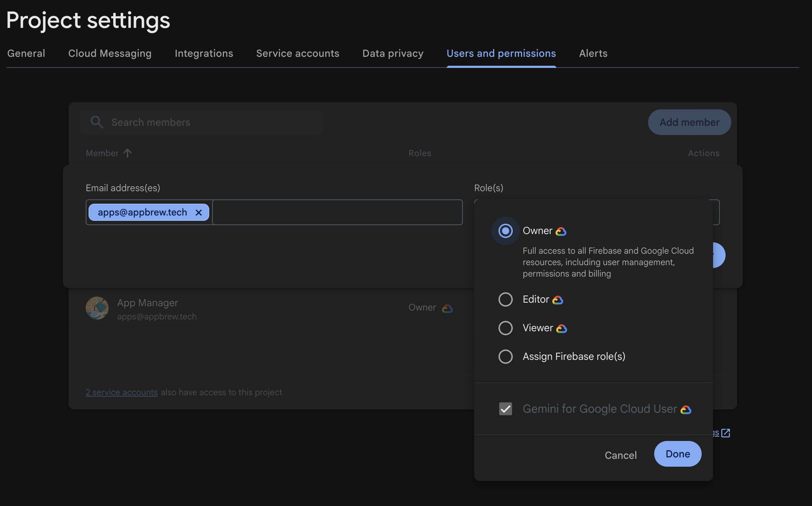Switch to the Cloud Messaging tab
This screenshot has width=812, height=506.
tap(110, 53)
